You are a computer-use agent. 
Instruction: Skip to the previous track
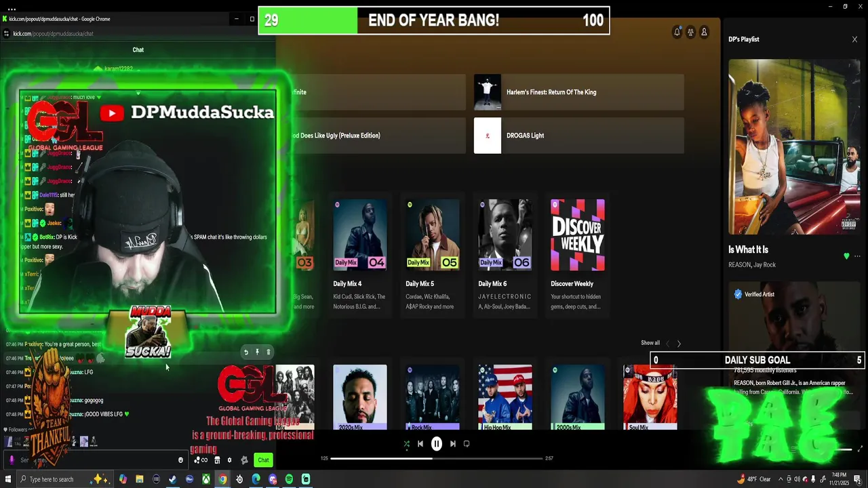(420, 444)
